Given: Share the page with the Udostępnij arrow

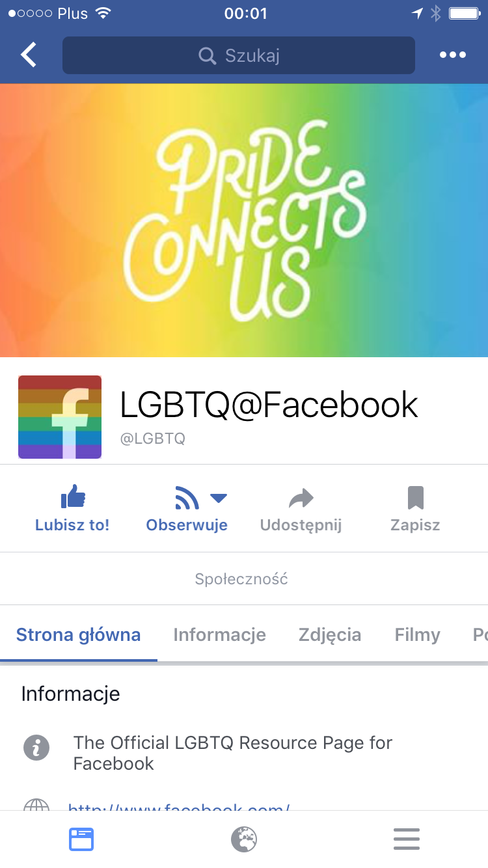Looking at the screenshot, I should [301, 499].
